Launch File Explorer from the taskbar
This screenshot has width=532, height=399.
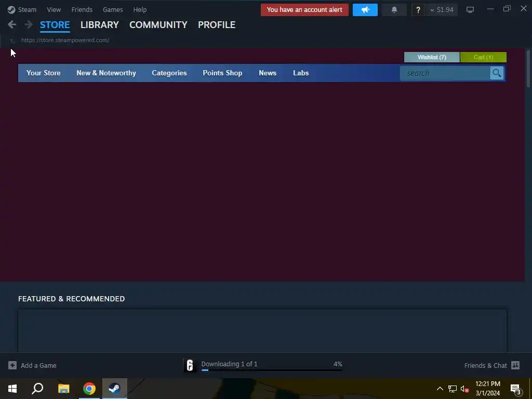tap(63, 389)
